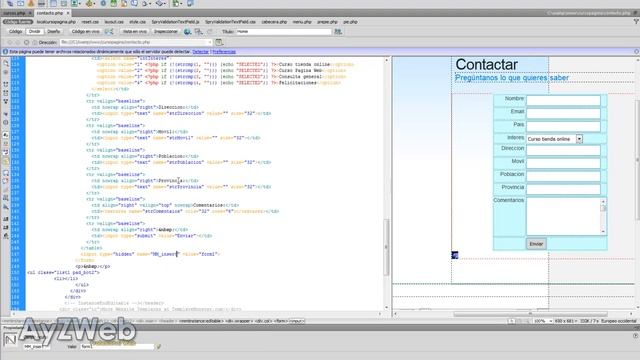Viewport: 640px width, 360px height.
Task: Click the Preferencias link
Action: (x=224, y=52)
